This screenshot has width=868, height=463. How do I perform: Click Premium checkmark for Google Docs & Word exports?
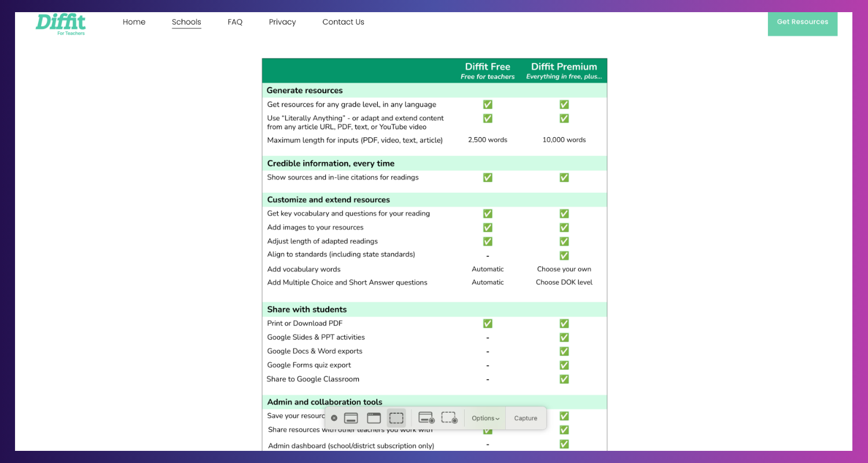pos(564,351)
